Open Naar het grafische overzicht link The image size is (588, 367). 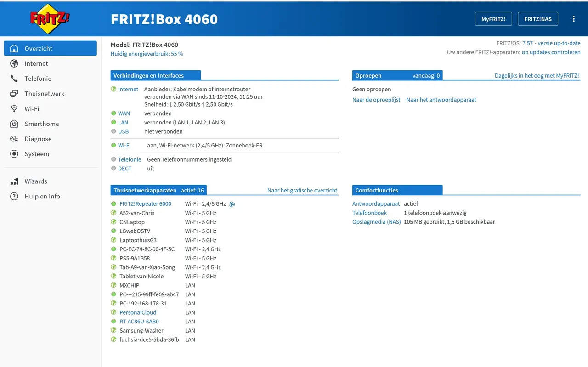(302, 190)
